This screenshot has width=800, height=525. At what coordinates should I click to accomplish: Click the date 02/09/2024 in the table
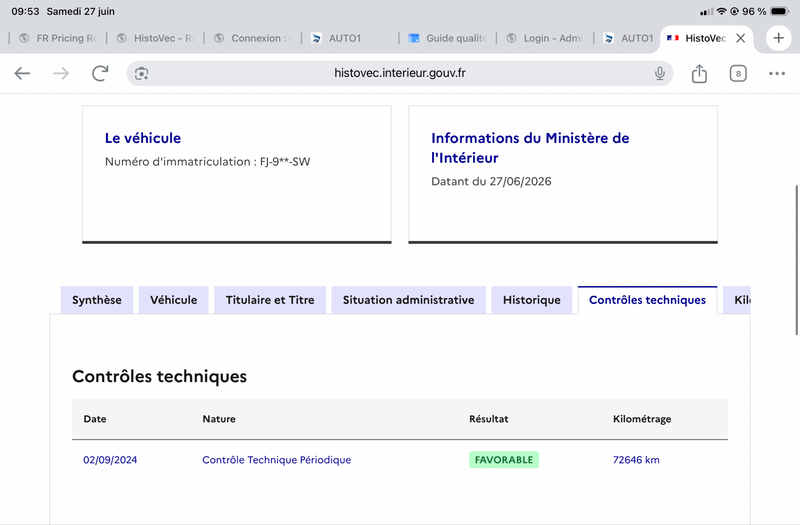pyautogui.click(x=110, y=460)
